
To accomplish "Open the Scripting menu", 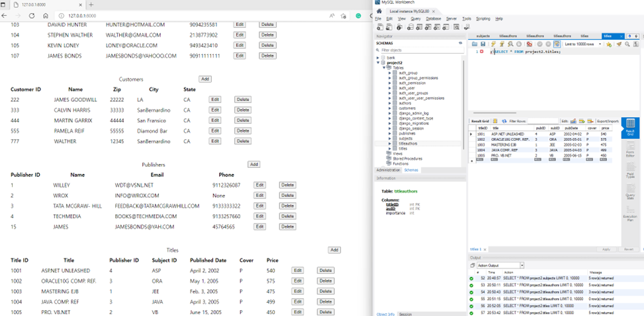I will coord(483,19).
